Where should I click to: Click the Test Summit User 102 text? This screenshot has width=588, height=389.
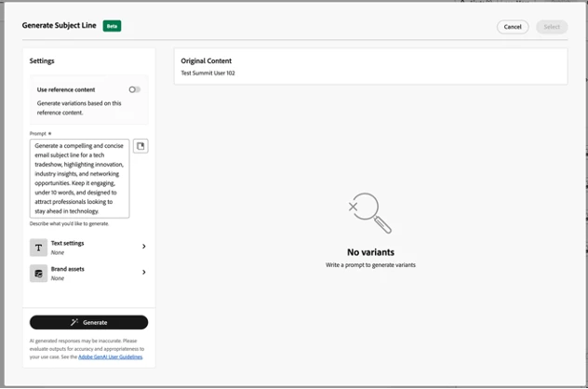click(x=207, y=74)
